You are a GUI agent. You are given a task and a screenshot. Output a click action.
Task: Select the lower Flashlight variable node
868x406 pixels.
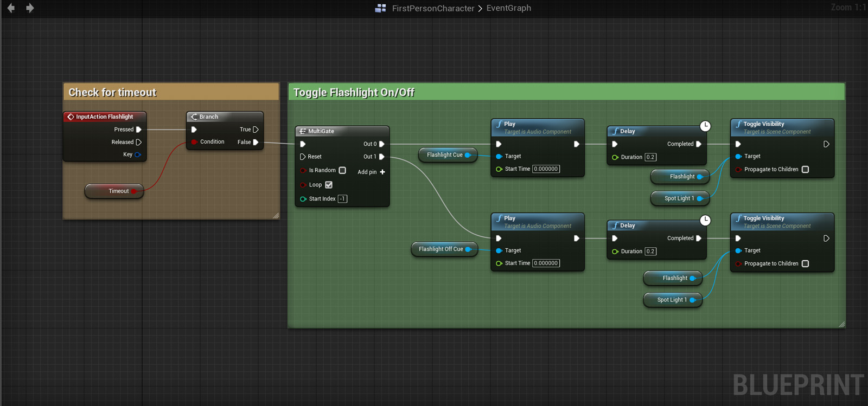673,278
